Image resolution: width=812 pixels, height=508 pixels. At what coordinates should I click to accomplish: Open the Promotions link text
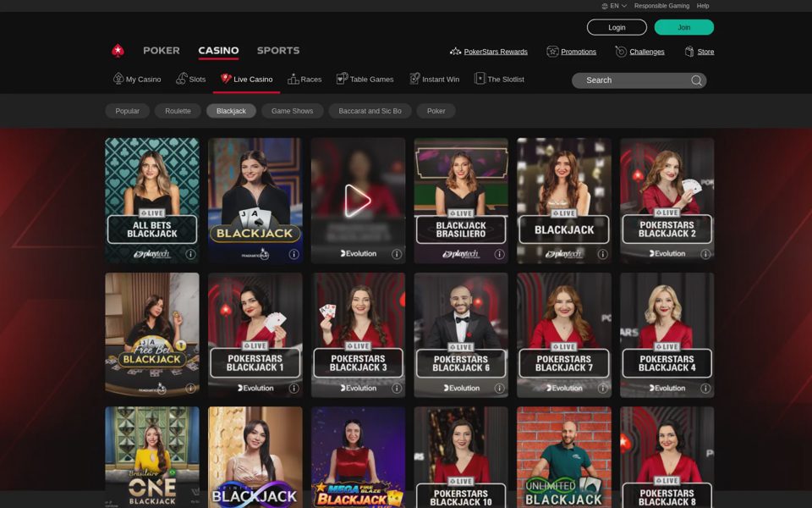point(579,52)
